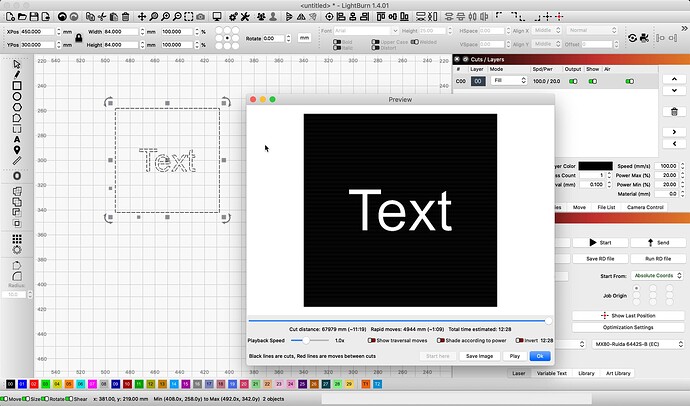Screen dimensions: 690x406
Task: Switch to the Variable Text tab
Action: (x=551, y=373)
